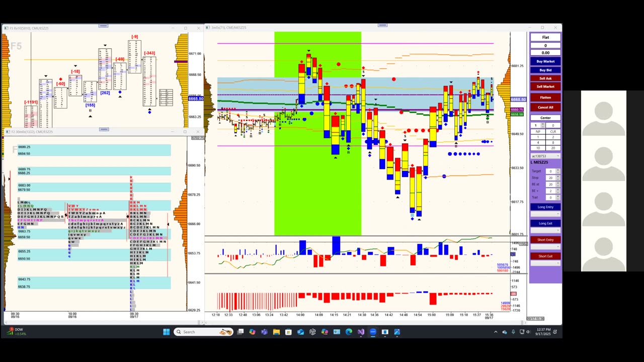Click the Sell Market button
This screenshot has width=644, height=362.
(x=545, y=86)
